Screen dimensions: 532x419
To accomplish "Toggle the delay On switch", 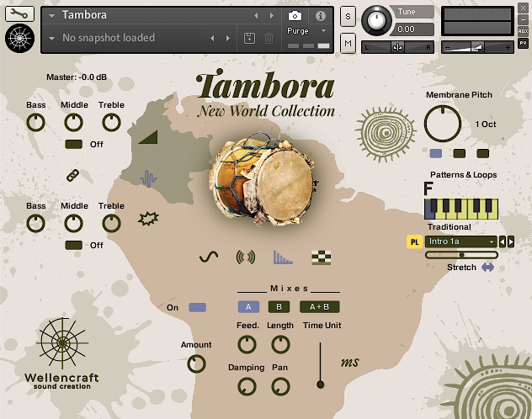I will coord(197,307).
